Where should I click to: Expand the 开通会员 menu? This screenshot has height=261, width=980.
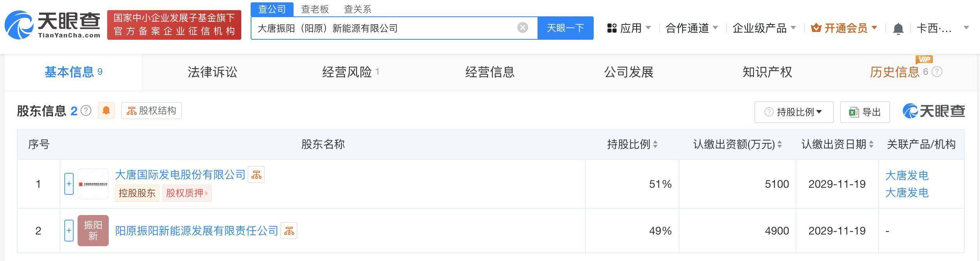click(x=844, y=28)
